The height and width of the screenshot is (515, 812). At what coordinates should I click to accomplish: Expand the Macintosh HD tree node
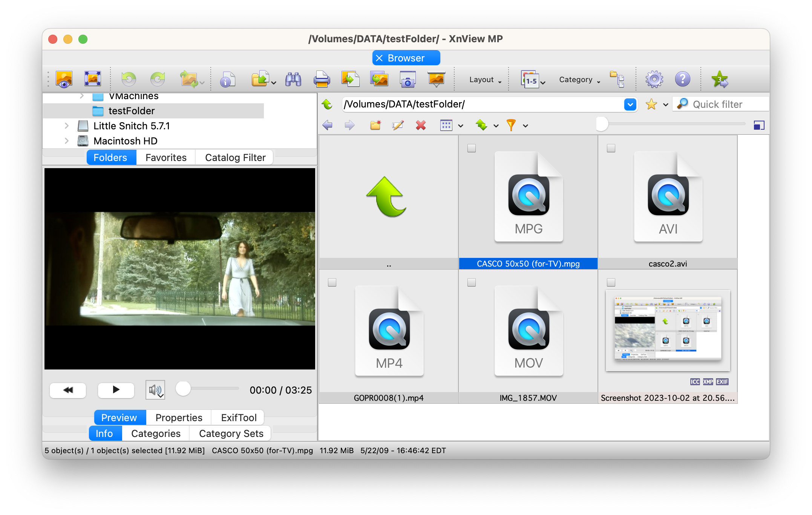pos(67,141)
